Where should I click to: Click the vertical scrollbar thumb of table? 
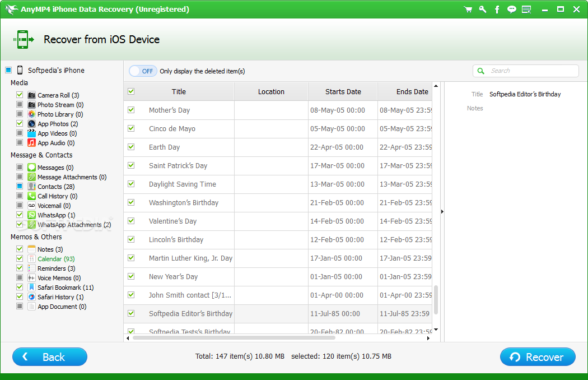[x=436, y=300]
